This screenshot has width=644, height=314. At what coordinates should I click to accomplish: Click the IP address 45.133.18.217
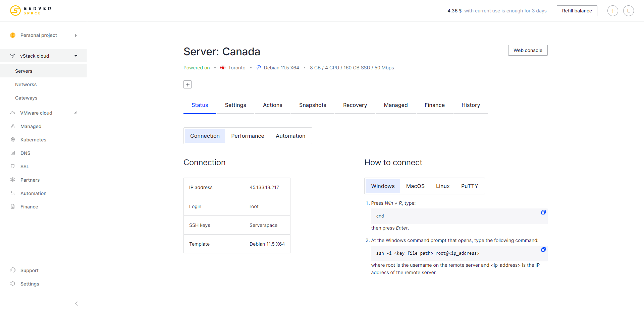coord(264,187)
